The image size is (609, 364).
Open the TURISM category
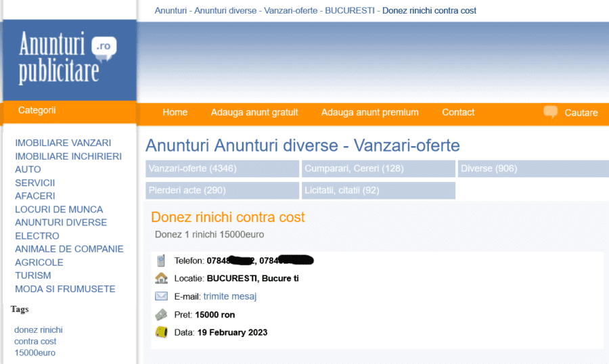coord(33,275)
